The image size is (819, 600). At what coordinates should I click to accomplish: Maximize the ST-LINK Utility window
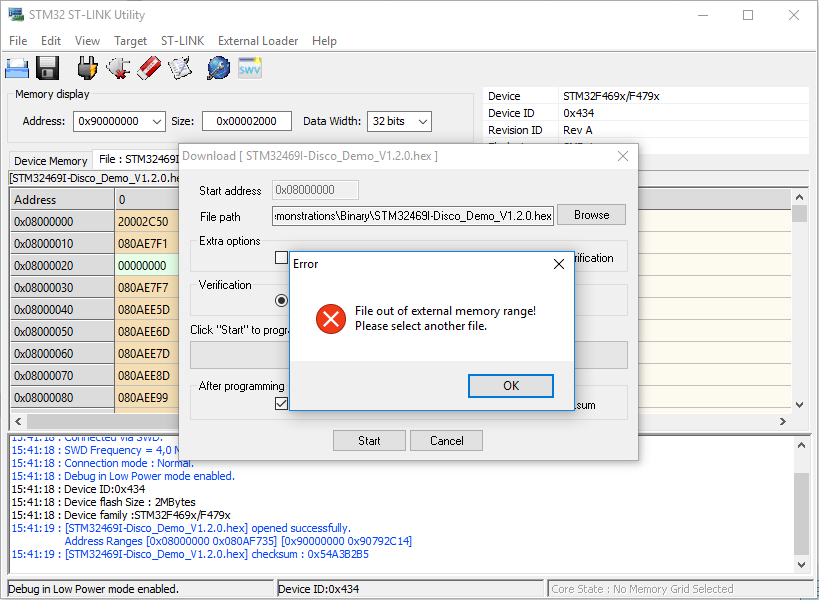click(x=748, y=15)
